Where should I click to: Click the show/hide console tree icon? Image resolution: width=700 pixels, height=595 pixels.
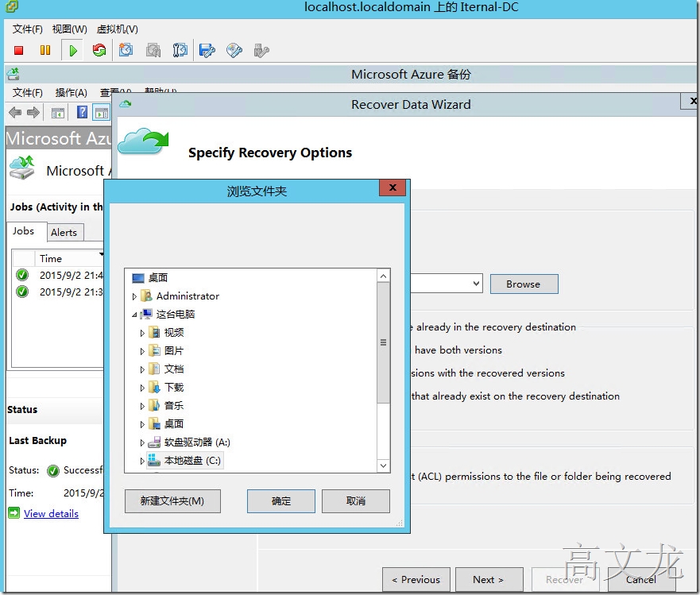pos(58,113)
